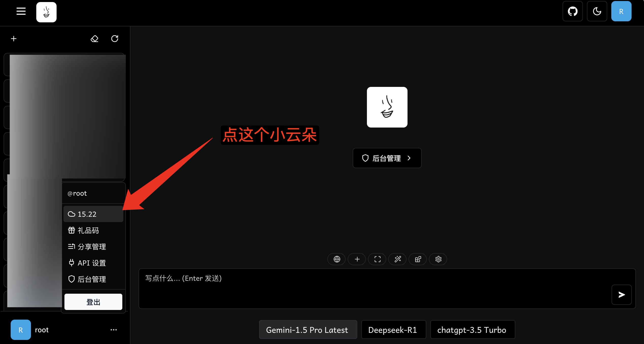Select the chatgpt-3.5 Turbo model

[x=472, y=330]
